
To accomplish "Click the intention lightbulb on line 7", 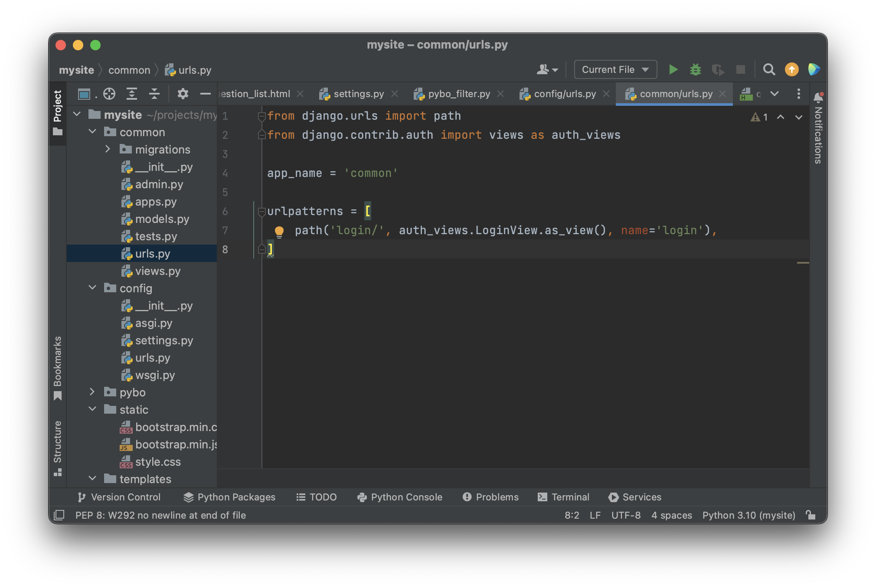I will click(279, 231).
